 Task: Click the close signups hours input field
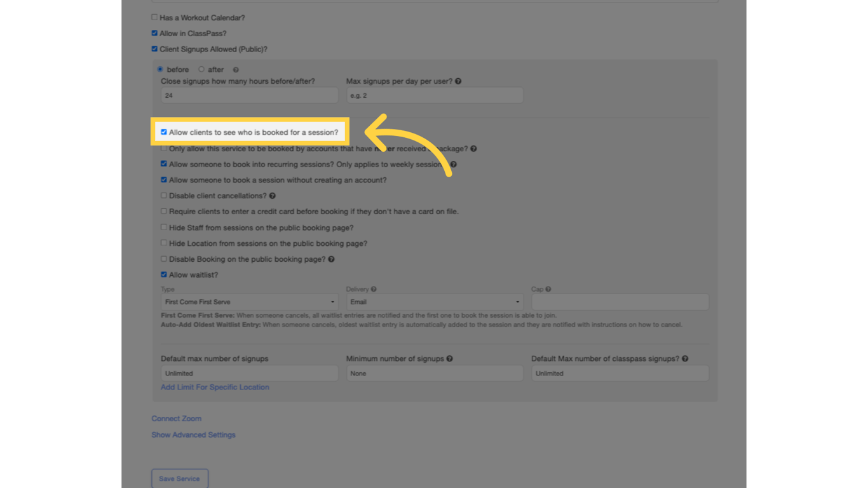(x=248, y=95)
